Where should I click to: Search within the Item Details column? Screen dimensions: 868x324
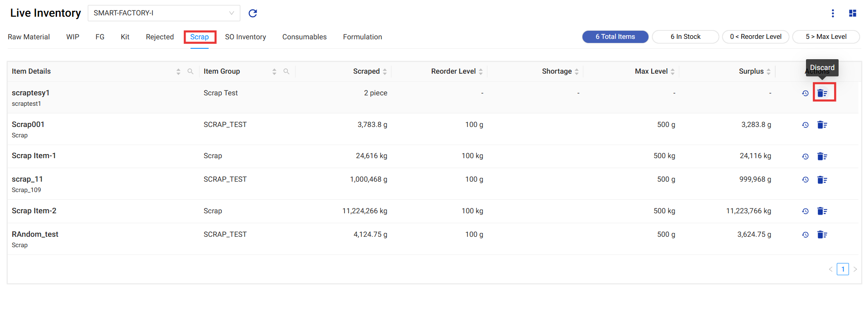point(191,71)
